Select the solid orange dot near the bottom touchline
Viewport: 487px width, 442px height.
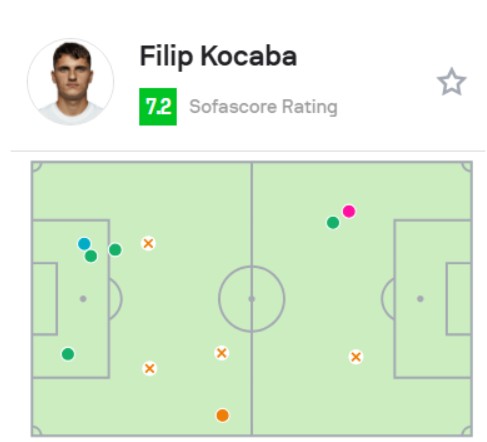coord(223,416)
